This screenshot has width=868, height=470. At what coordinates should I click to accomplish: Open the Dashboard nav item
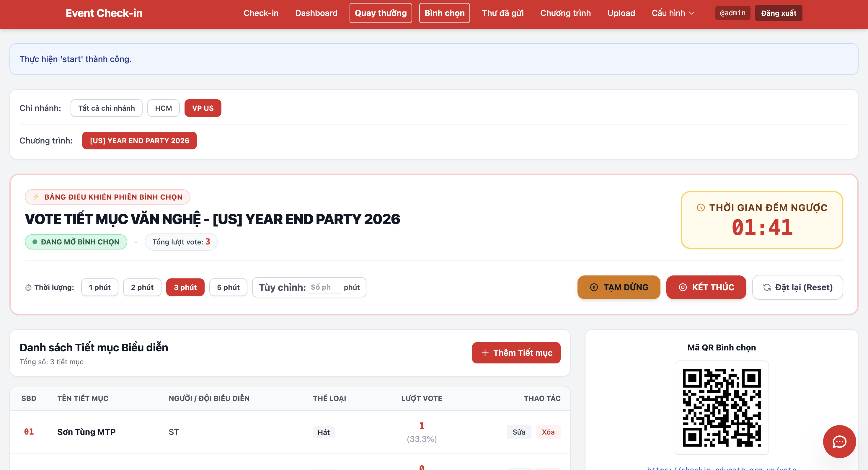coord(316,13)
